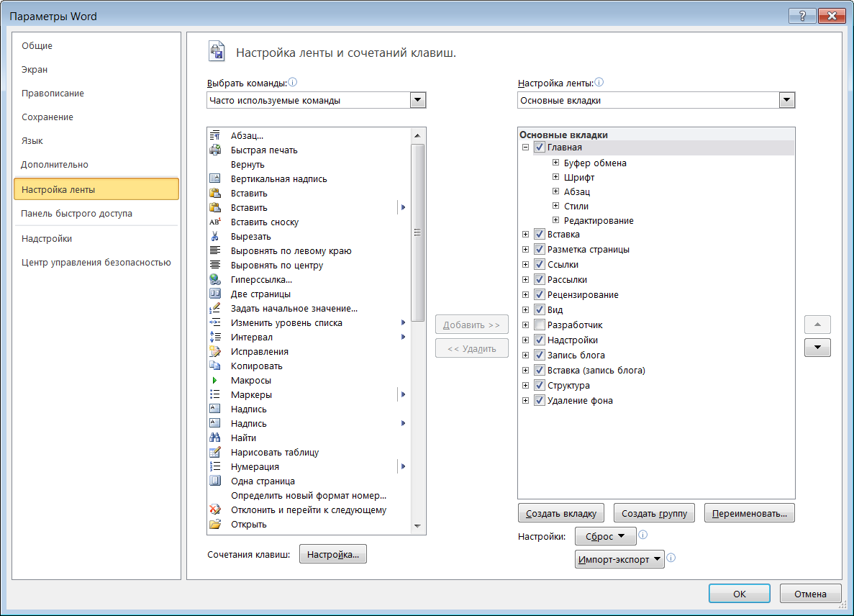
Task: Uncheck the Главная tab checkbox
Action: [x=539, y=147]
